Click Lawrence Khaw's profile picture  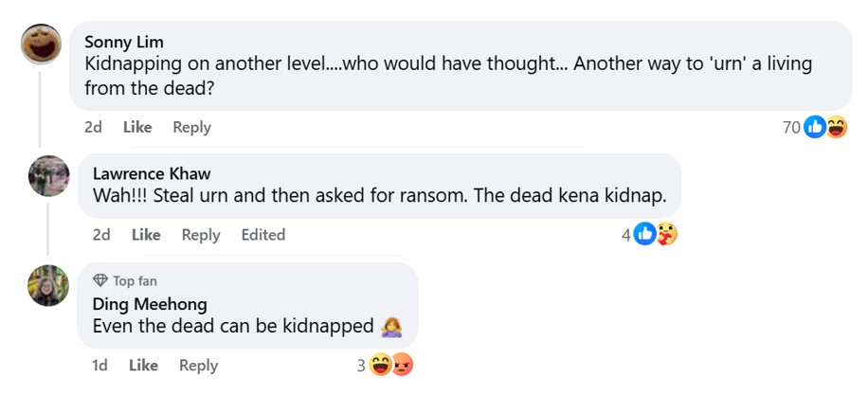pyautogui.click(x=49, y=176)
